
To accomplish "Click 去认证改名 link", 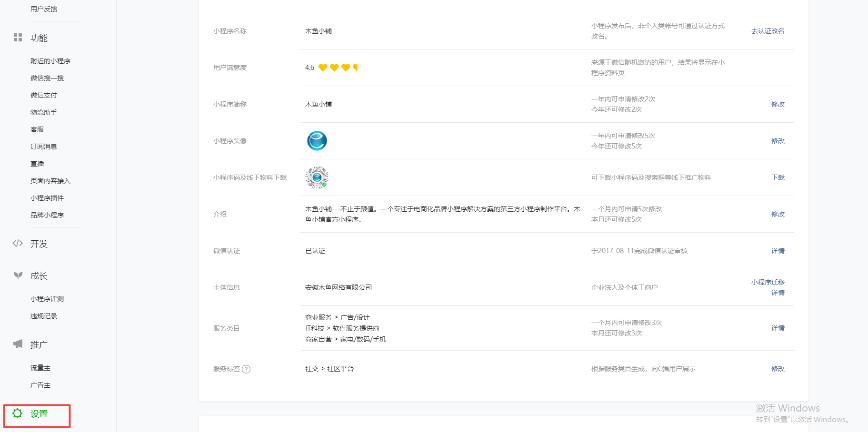I will pyautogui.click(x=768, y=31).
